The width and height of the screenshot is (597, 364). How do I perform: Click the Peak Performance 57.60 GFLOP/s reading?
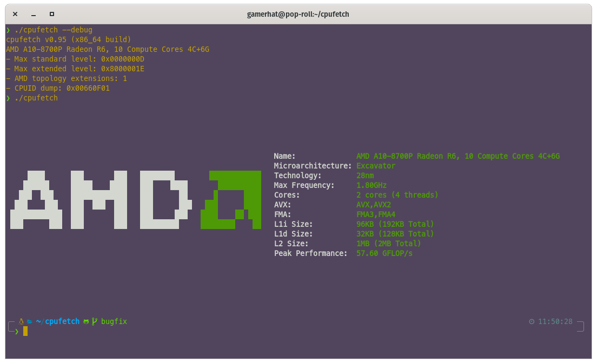click(384, 253)
